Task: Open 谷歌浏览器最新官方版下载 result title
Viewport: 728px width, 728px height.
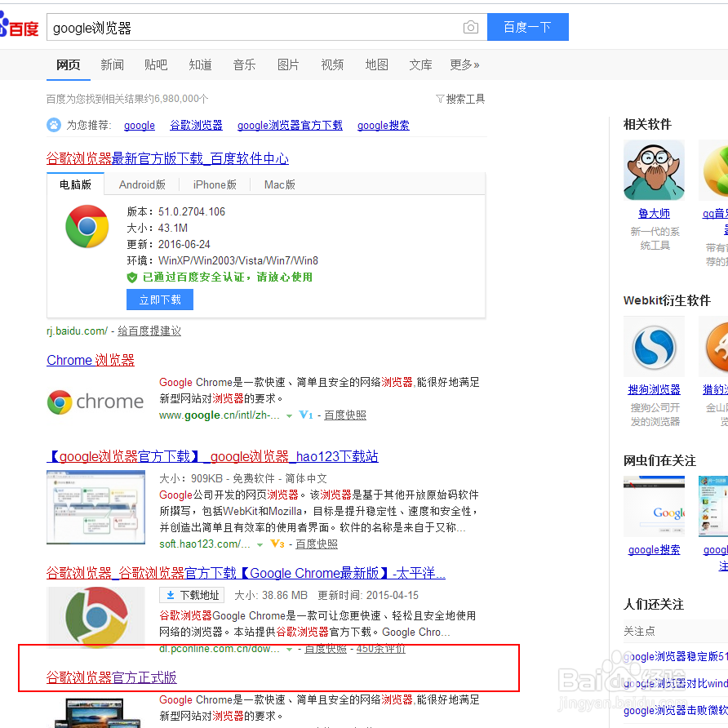Action: pyautogui.click(x=167, y=158)
